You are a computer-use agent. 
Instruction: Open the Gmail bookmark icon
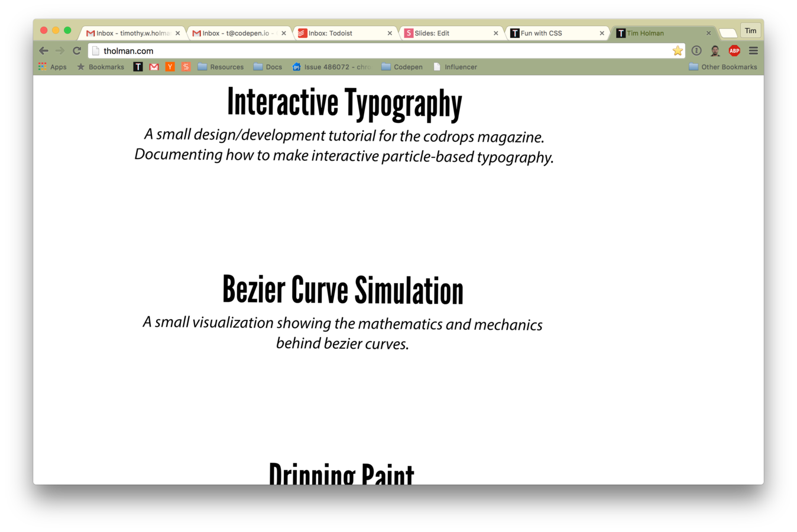[154, 67]
